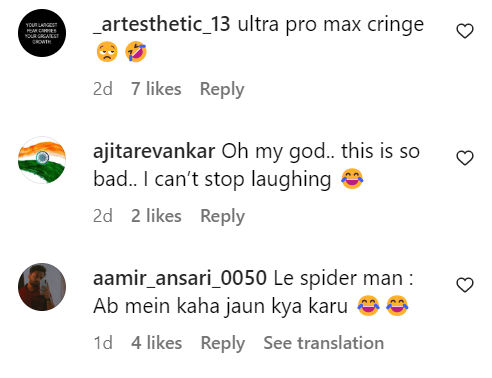Like _artesthetic_13's comment with heart icon
492x378 pixels.
coord(465,31)
